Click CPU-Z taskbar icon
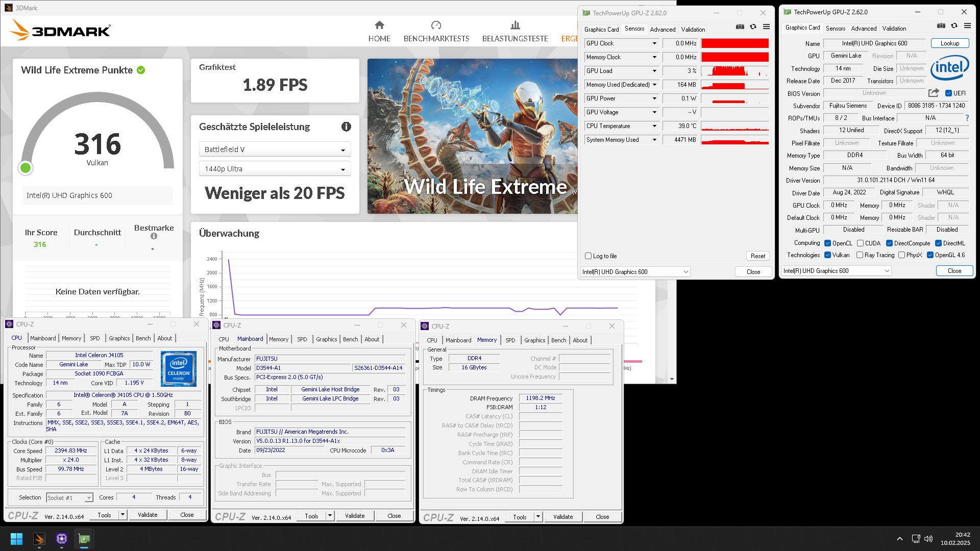 [62, 539]
